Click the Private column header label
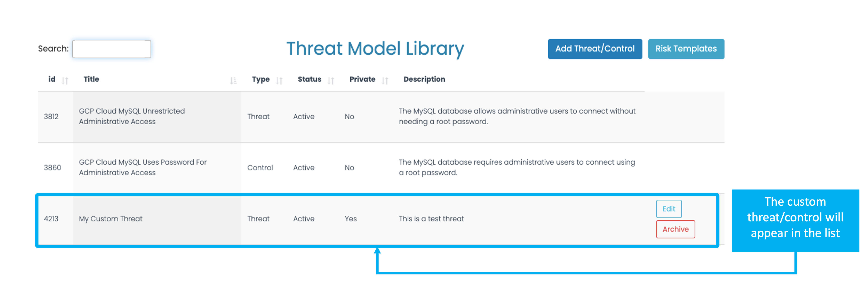 [362, 79]
